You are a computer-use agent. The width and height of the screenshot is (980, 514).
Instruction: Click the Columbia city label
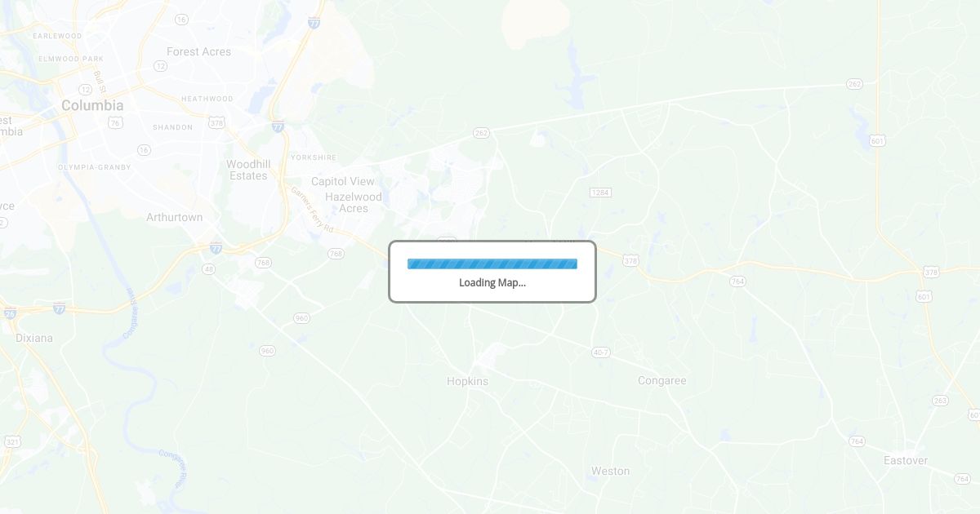(x=93, y=105)
